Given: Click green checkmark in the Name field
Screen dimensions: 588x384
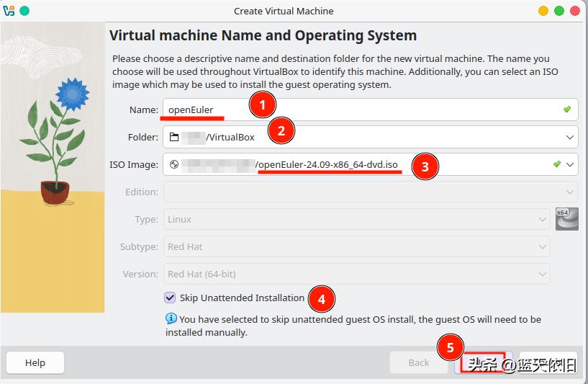Looking at the screenshot, I should (567, 110).
